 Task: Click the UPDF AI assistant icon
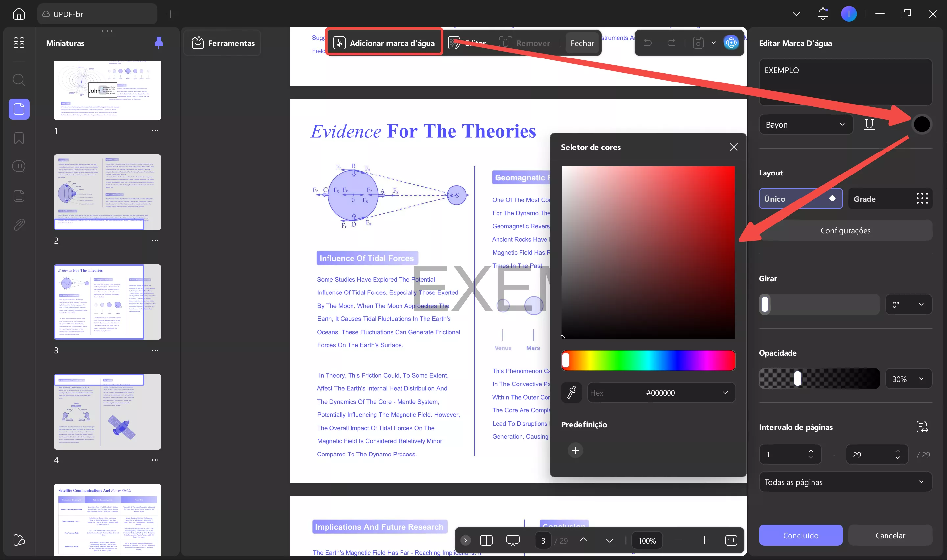point(731,43)
